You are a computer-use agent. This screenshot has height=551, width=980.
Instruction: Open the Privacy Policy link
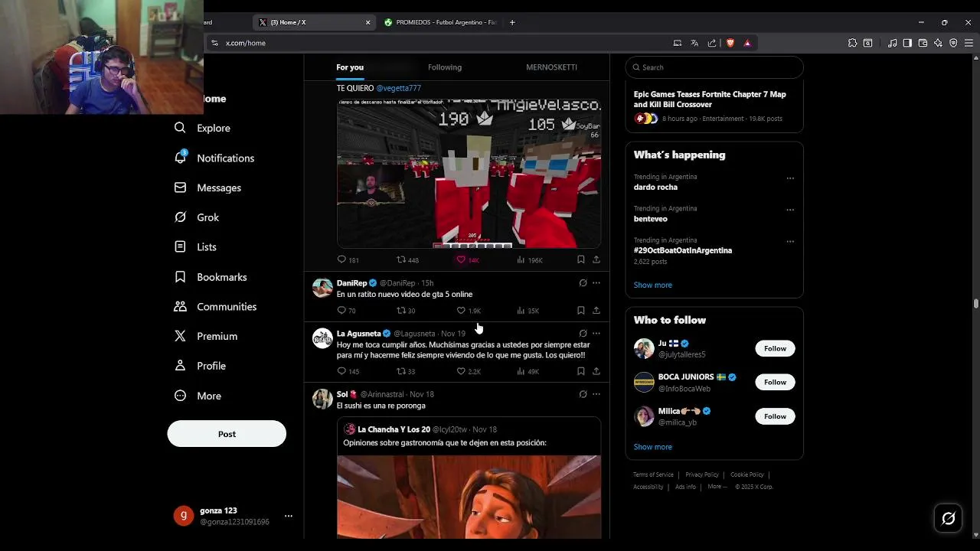[702, 474]
